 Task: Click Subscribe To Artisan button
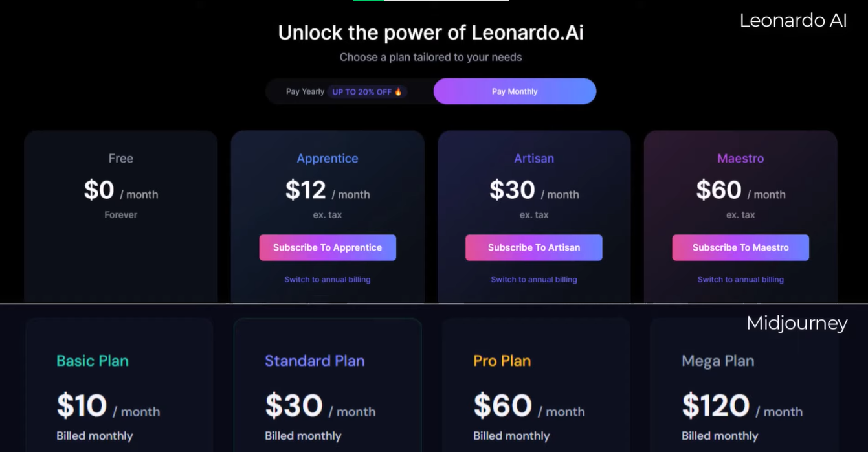pos(534,247)
